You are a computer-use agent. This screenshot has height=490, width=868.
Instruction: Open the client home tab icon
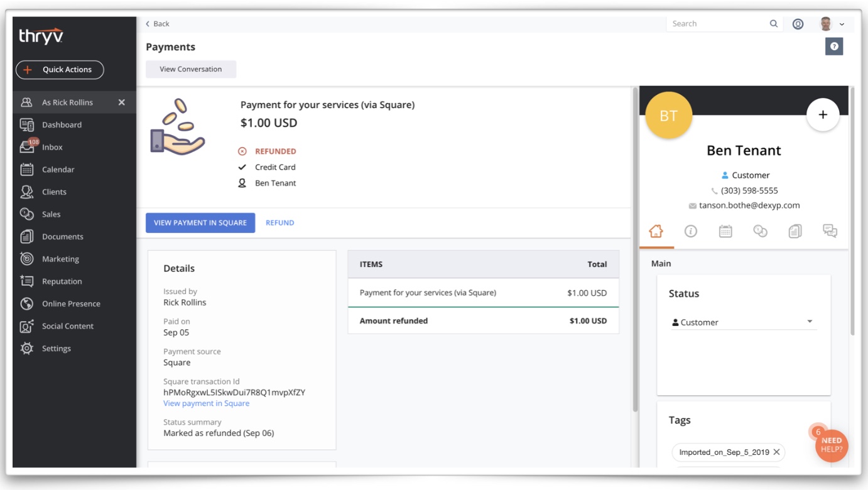(x=656, y=231)
